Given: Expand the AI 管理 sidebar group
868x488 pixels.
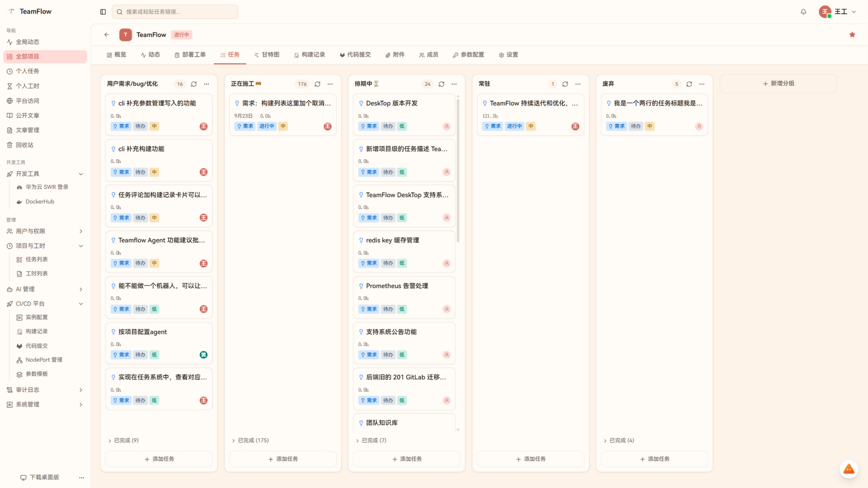Looking at the screenshot, I should 81,290.
